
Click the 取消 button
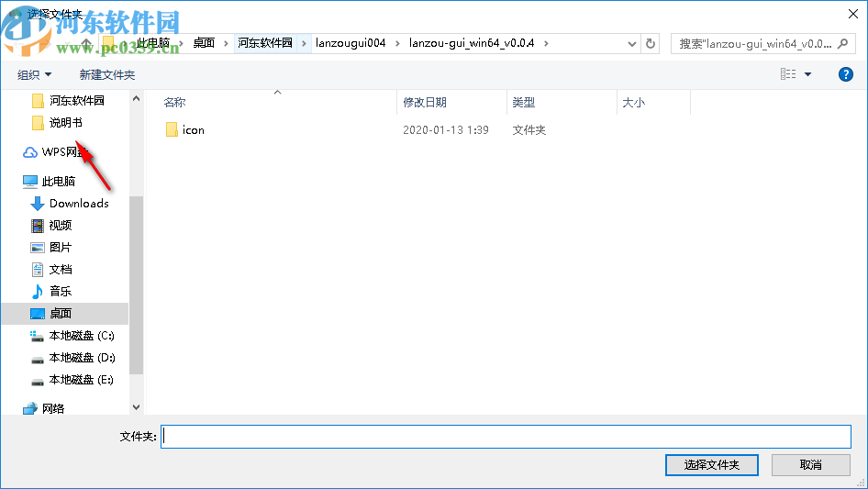pyautogui.click(x=811, y=464)
